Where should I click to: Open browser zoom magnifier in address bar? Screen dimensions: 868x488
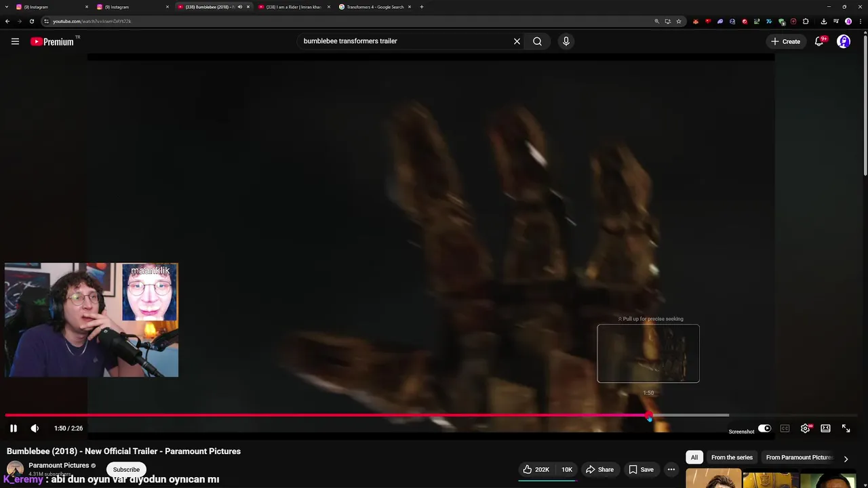point(657,21)
